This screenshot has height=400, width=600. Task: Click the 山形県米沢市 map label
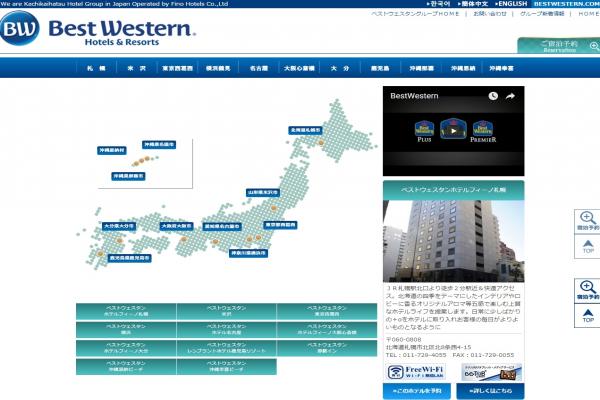262,193
